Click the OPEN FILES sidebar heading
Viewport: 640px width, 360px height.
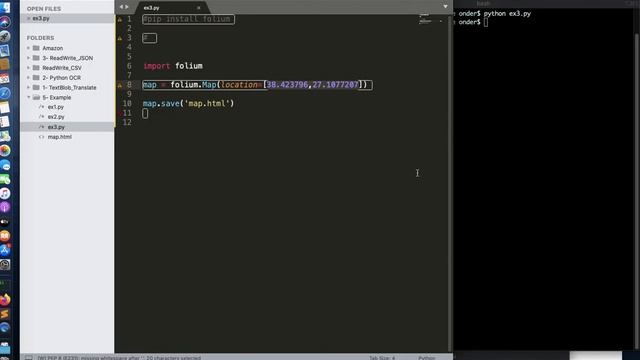coord(44,9)
